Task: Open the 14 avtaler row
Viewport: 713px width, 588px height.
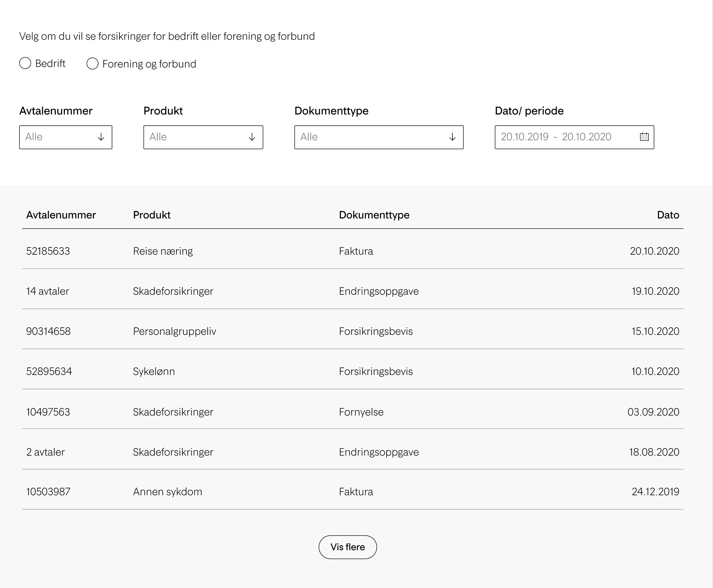Action: 353,291
